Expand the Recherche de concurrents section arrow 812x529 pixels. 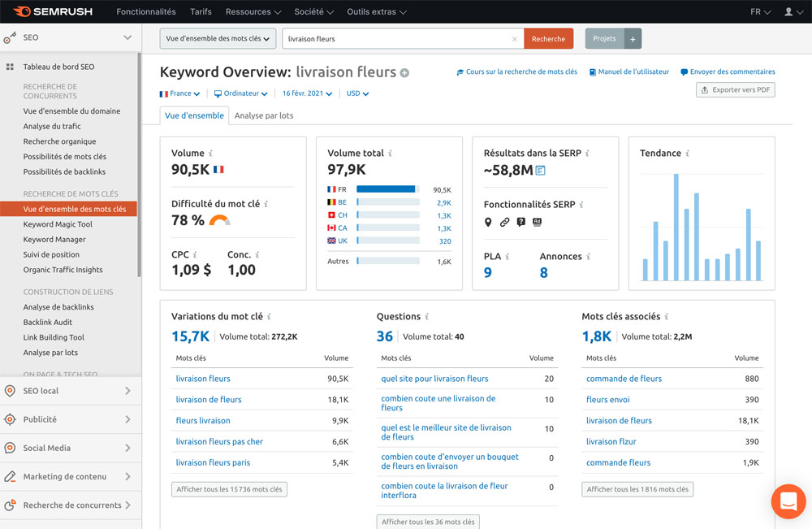pos(127,505)
